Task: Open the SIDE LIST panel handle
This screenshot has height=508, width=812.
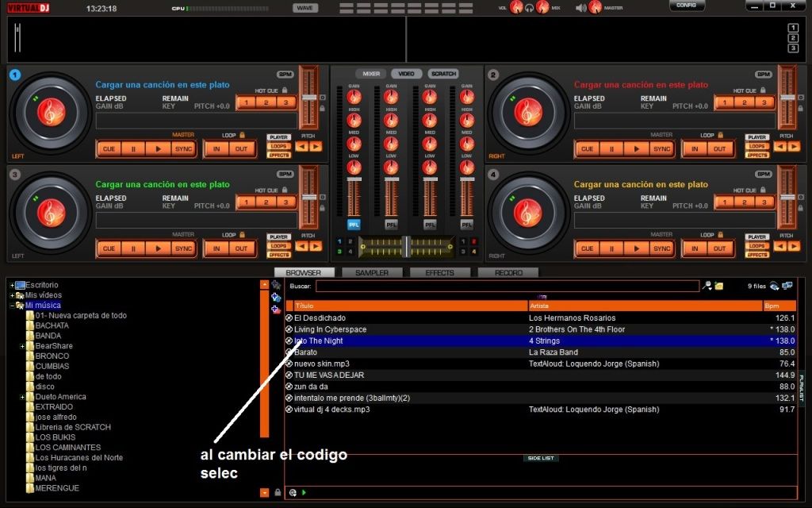Action: (541, 458)
